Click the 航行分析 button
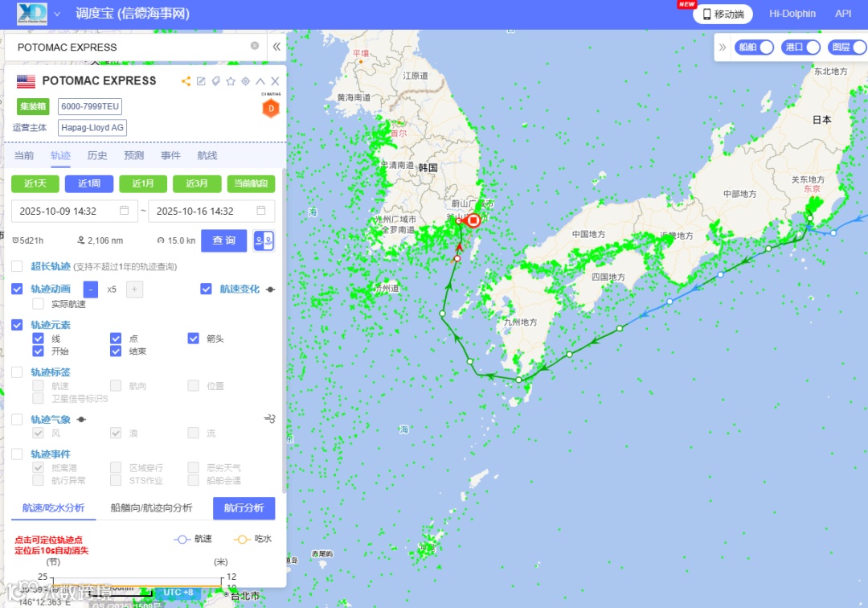Viewport: 868px width, 608px height. pos(244,507)
